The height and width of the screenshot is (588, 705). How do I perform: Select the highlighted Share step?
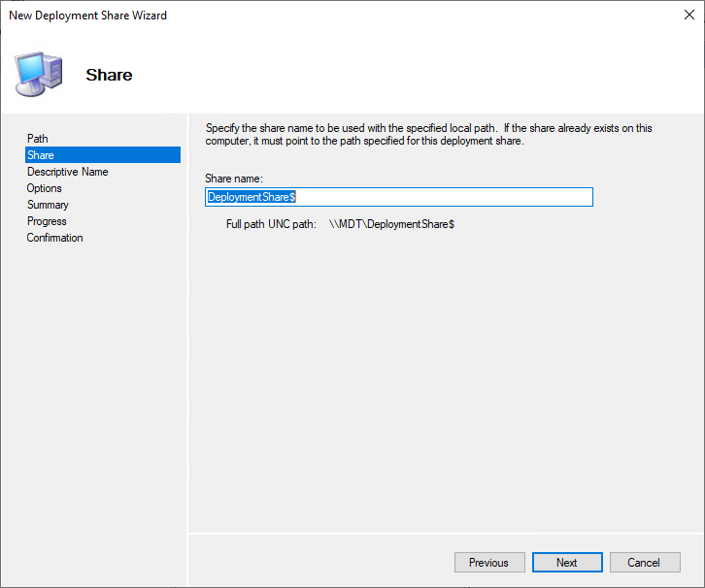pos(41,155)
